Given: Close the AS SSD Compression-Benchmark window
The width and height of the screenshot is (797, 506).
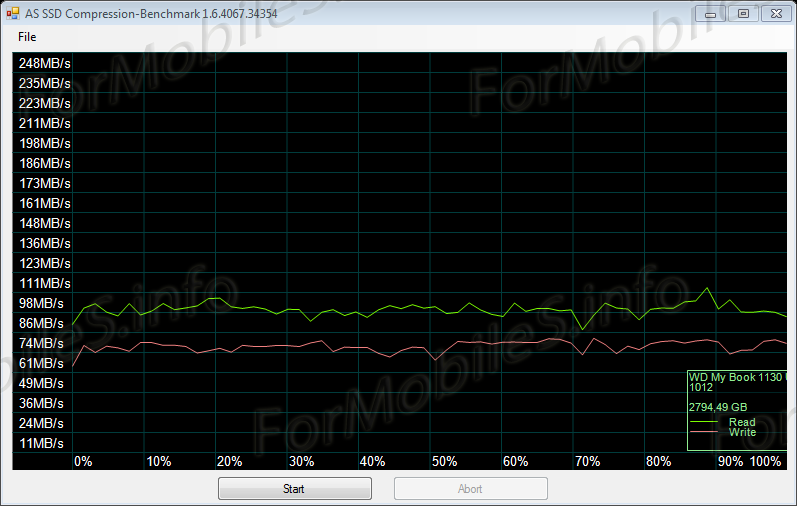Looking at the screenshot, I should tap(774, 13).
